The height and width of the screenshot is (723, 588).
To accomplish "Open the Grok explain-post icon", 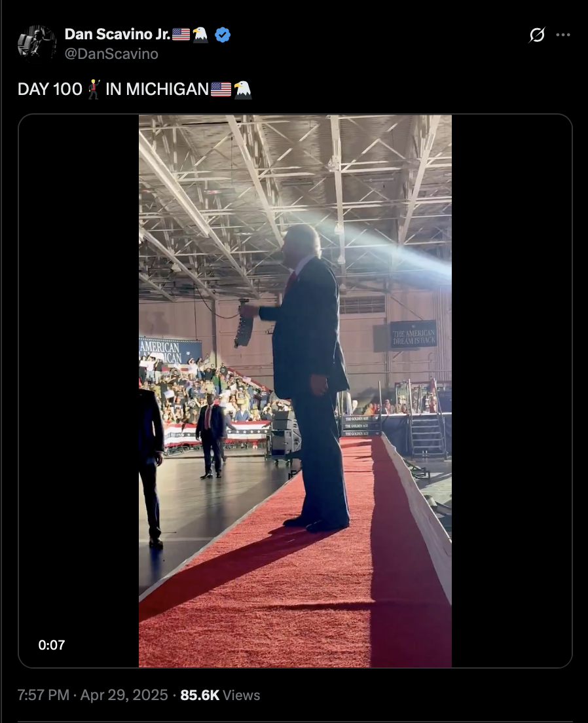I will click(x=537, y=35).
